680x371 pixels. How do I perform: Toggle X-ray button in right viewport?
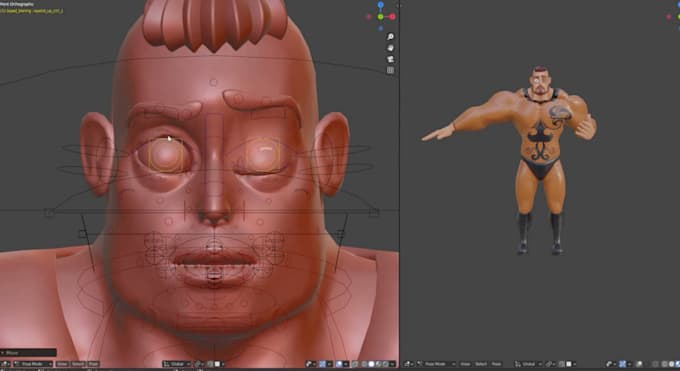point(656,364)
